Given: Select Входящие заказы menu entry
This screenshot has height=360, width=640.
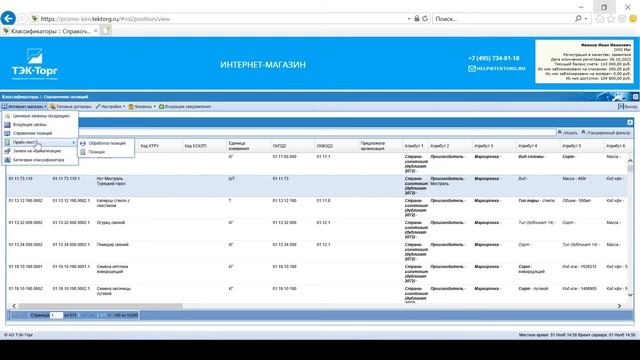Looking at the screenshot, I should click(x=40, y=124).
